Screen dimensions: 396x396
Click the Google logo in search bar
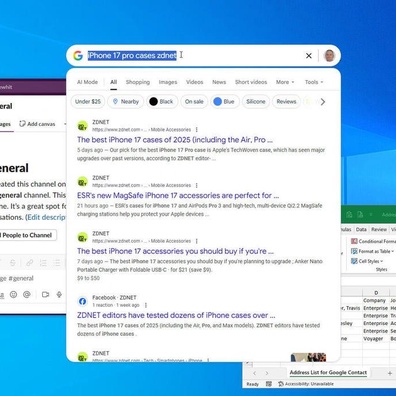pos(78,55)
